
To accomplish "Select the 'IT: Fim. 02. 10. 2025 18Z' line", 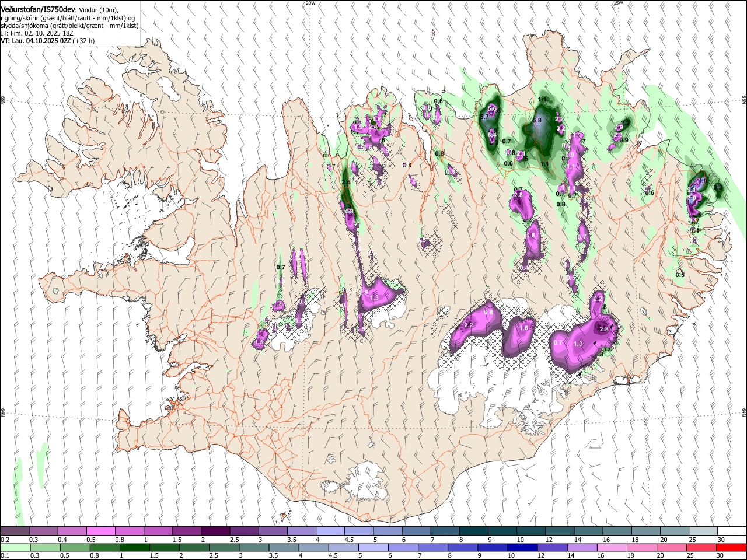I will [37, 33].
